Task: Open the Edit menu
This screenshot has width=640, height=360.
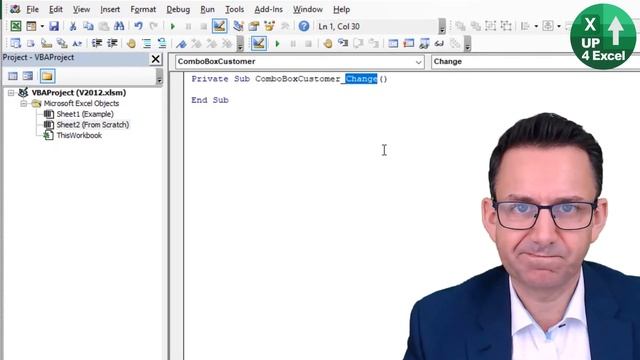Action: [56, 9]
